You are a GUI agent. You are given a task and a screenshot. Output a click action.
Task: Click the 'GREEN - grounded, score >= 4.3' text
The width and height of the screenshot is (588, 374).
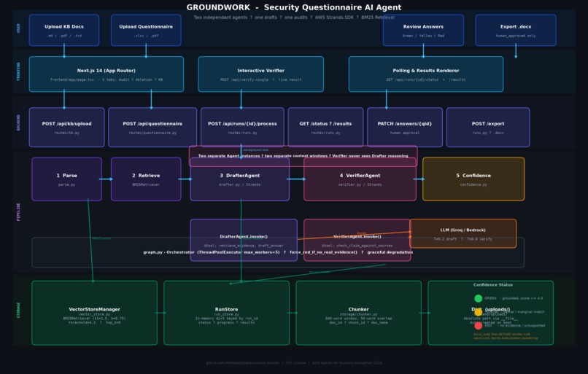click(514, 298)
